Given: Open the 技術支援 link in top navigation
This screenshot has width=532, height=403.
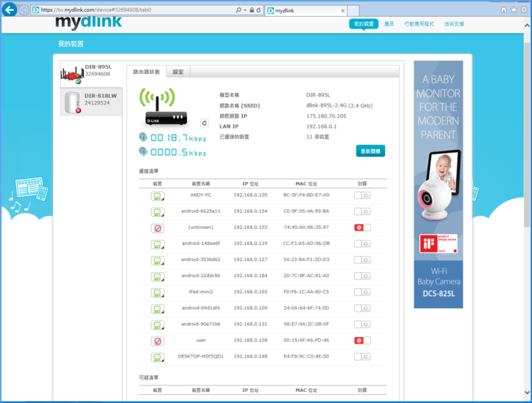Looking at the screenshot, I should click(x=454, y=24).
